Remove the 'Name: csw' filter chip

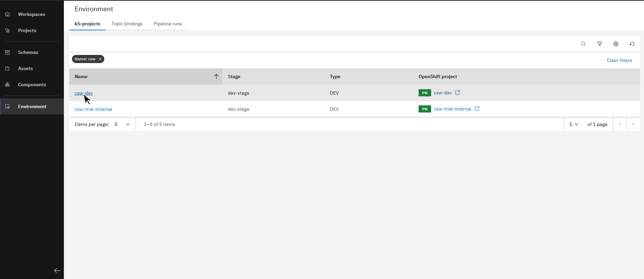(x=100, y=59)
